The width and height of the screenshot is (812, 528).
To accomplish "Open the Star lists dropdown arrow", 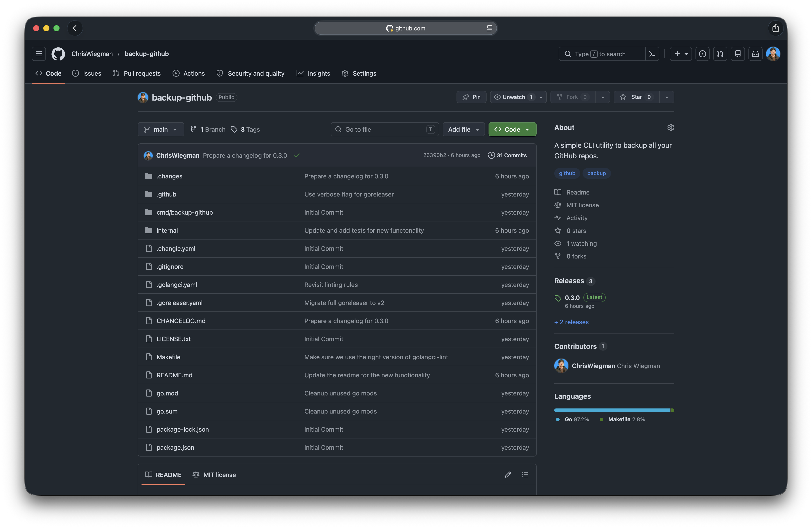I will pos(666,97).
